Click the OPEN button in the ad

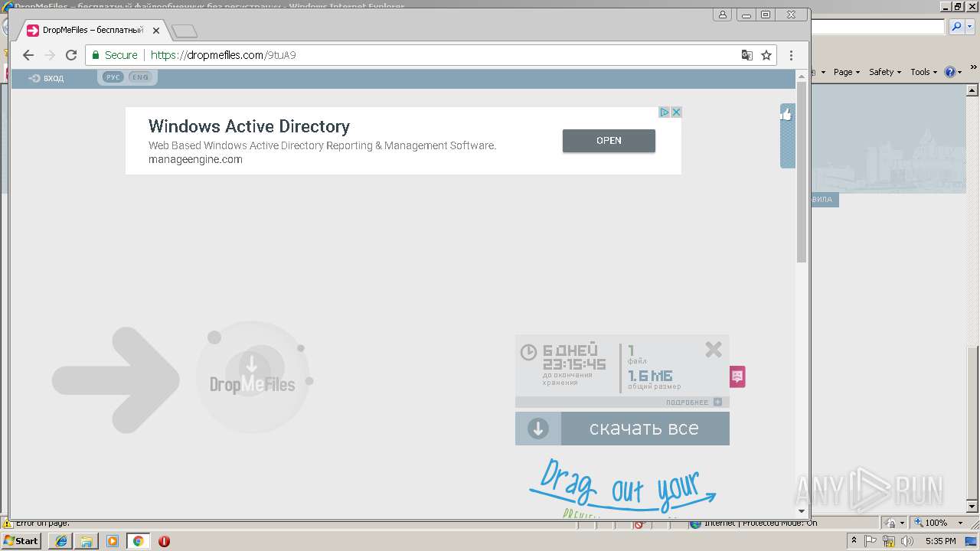pyautogui.click(x=609, y=140)
